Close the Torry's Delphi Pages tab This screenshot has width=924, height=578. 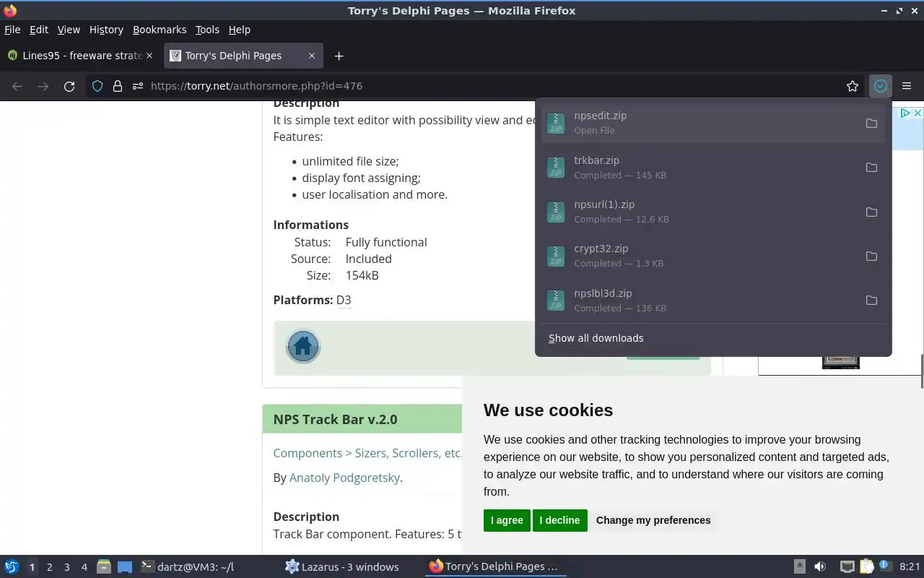click(x=312, y=56)
